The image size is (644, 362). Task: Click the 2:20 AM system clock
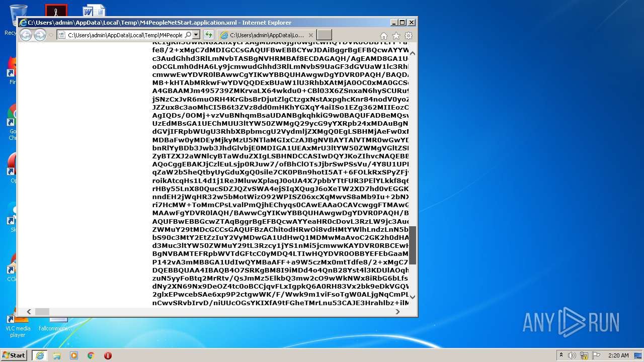pyautogui.click(x=618, y=355)
